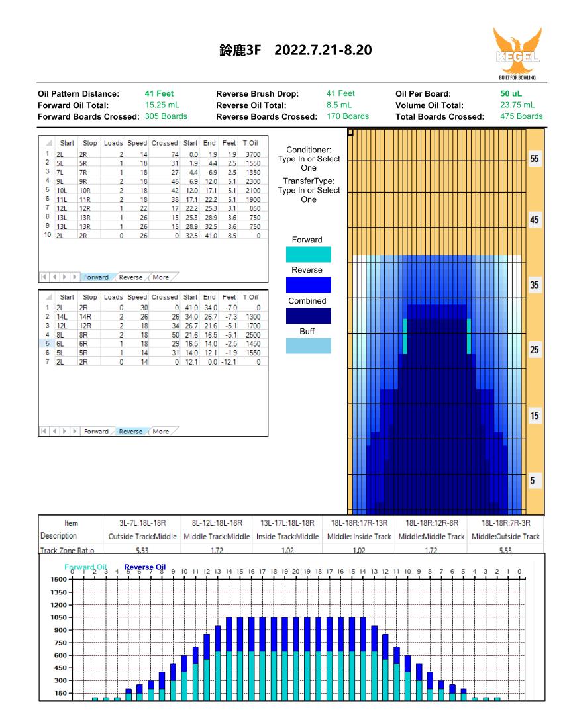Select the 14L start cell in the reverse table

(66, 316)
